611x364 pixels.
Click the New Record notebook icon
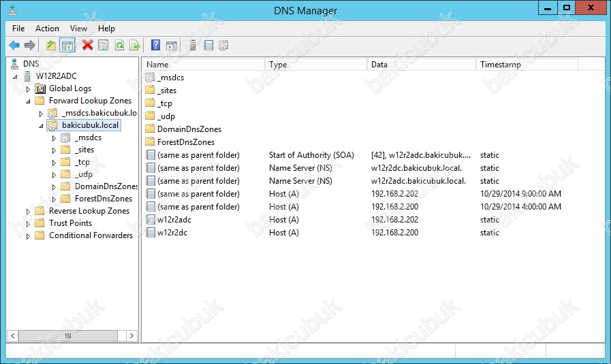pos(208,46)
